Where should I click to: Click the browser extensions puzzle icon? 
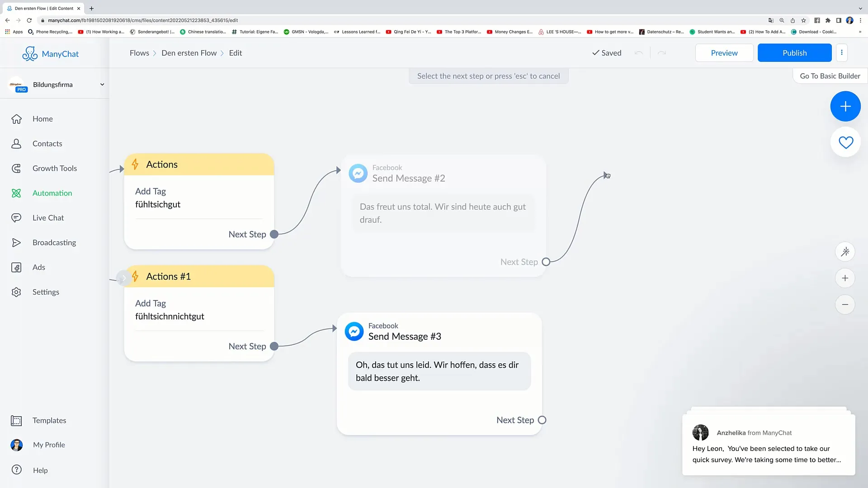pos(828,20)
